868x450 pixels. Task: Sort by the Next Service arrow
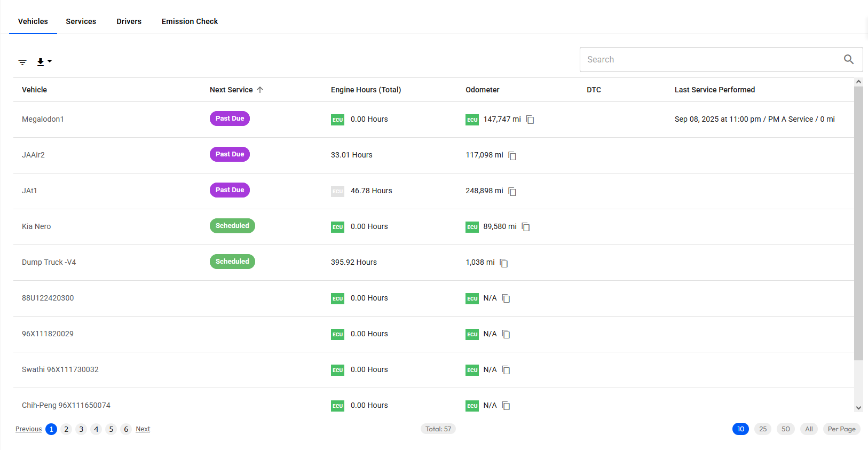(x=260, y=90)
